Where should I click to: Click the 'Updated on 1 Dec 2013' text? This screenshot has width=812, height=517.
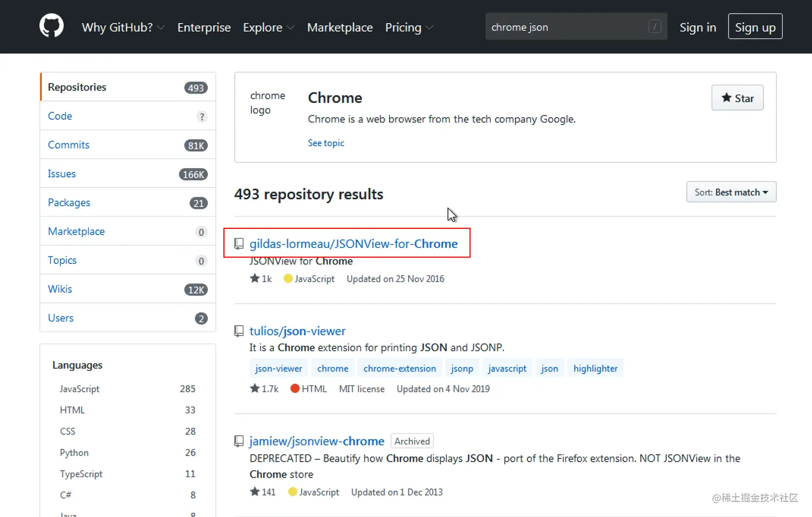pyautogui.click(x=397, y=492)
